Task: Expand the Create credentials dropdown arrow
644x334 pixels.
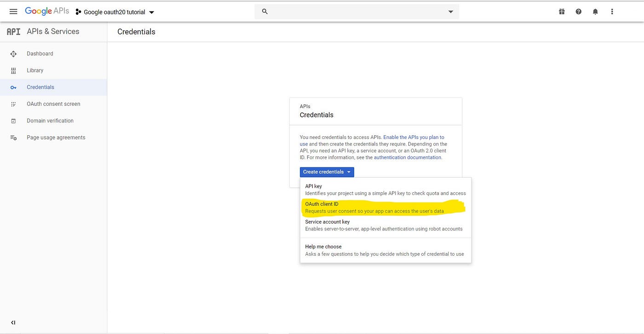Action: click(349, 172)
